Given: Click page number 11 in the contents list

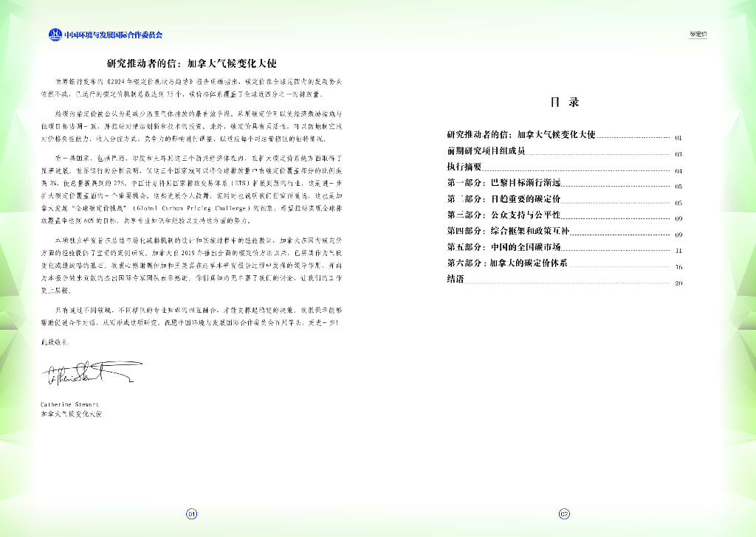Looking at the screenshot, I should (x=678, y=251).
